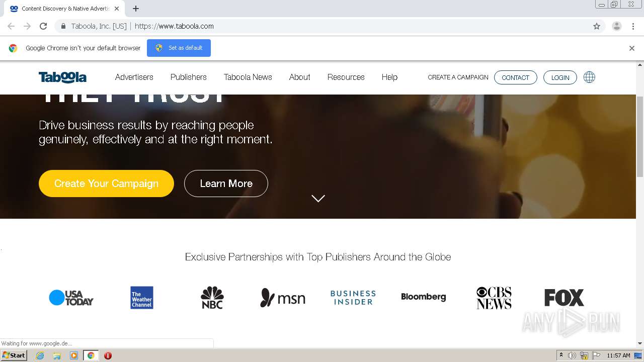Open the Resources menu
644x362 pixels.
click(x=346, y=77)
